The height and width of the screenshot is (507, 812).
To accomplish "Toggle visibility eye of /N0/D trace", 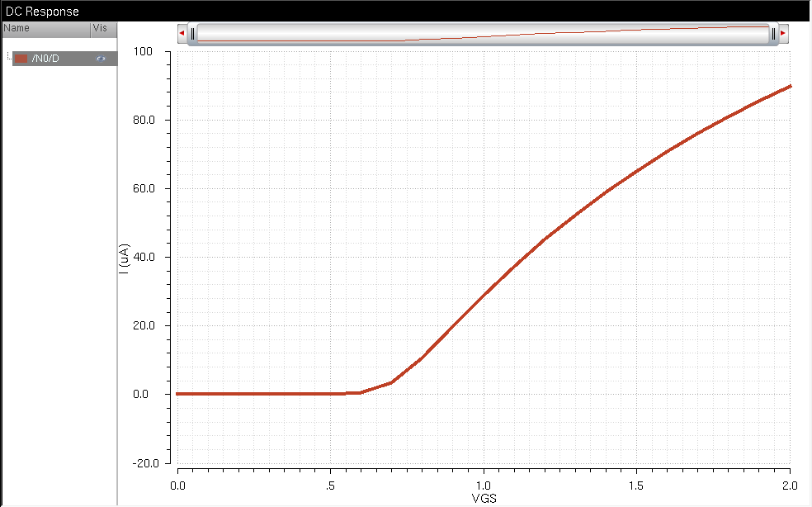I will pos(101,59).
